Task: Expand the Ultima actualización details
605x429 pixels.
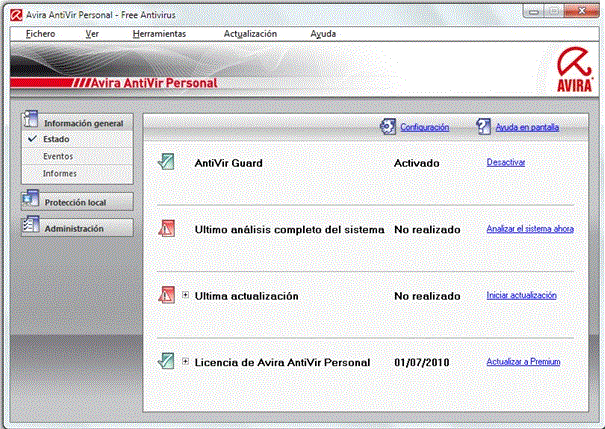Action: [186, 295]
